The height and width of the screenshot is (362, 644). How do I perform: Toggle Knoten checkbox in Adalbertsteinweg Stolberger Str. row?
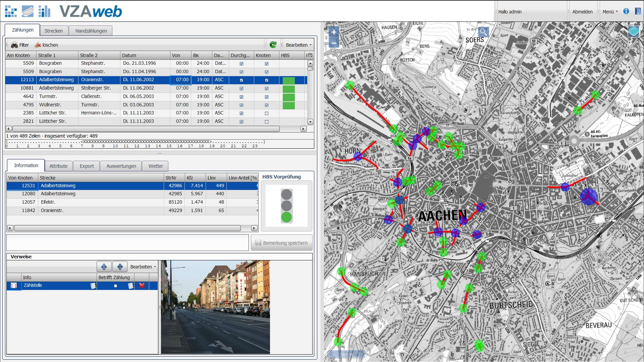point(267,89)
